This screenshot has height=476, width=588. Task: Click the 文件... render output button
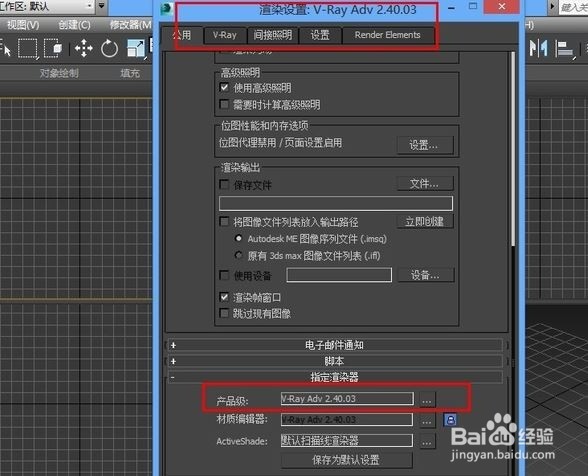pos(425,184)
